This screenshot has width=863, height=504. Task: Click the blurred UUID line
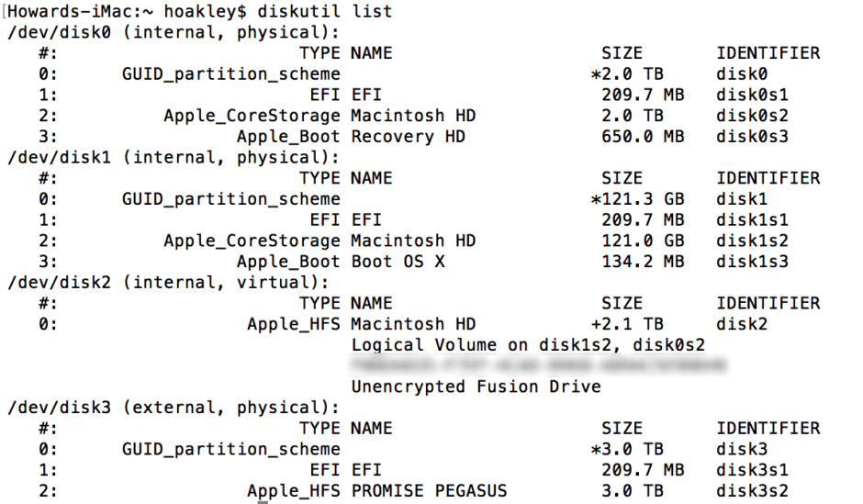[x=539, y=366]
